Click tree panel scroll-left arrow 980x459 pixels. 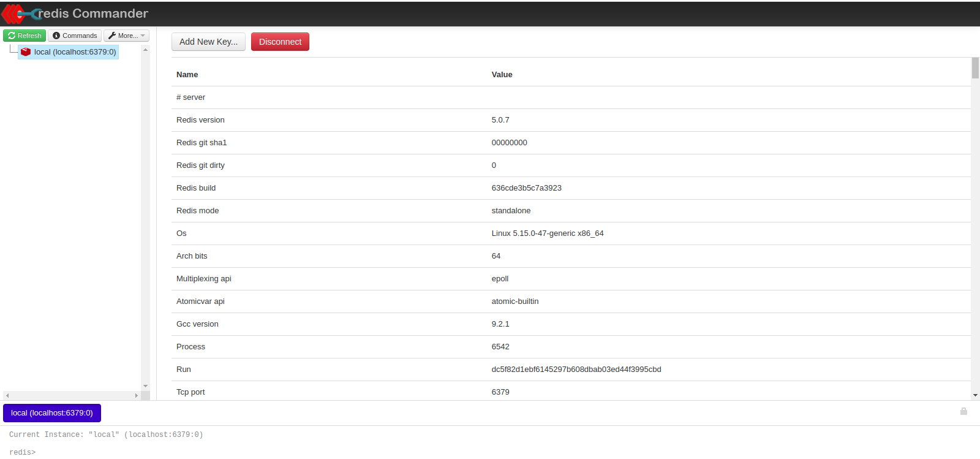pyautogui.click(x=7, y=396)
